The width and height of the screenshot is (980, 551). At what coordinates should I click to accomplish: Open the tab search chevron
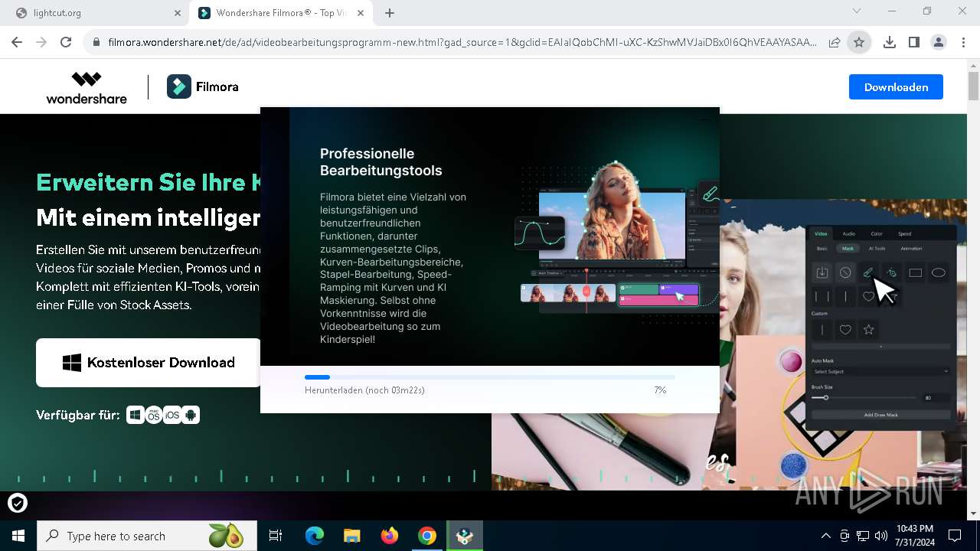pyautogui.click(x=857, y=11)
